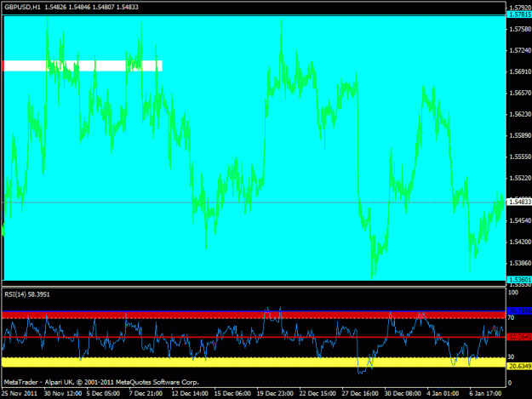Click the GBPUSD,H1 chart title text
Screen dimensions: 532x399
click(x=22, y=7)
